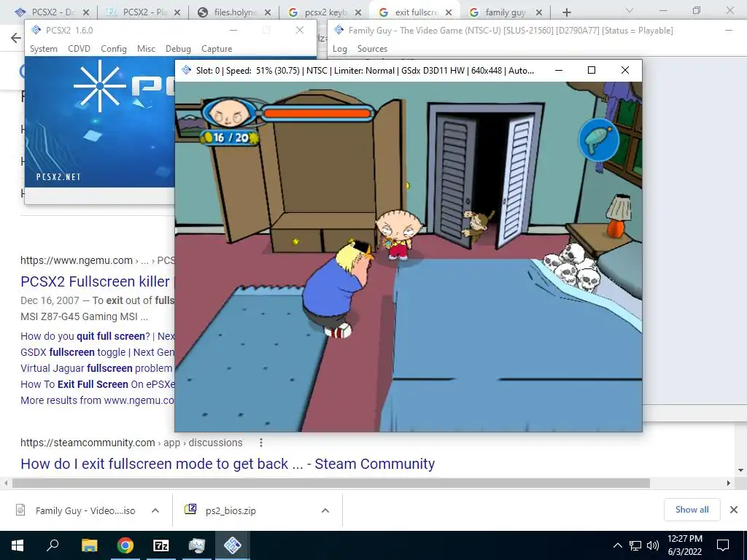Screen dimensions: 747x560
Task: Click the PCSX2 1.6.0 window title icon
Action: pyautogui.click(x=36, y=30)
